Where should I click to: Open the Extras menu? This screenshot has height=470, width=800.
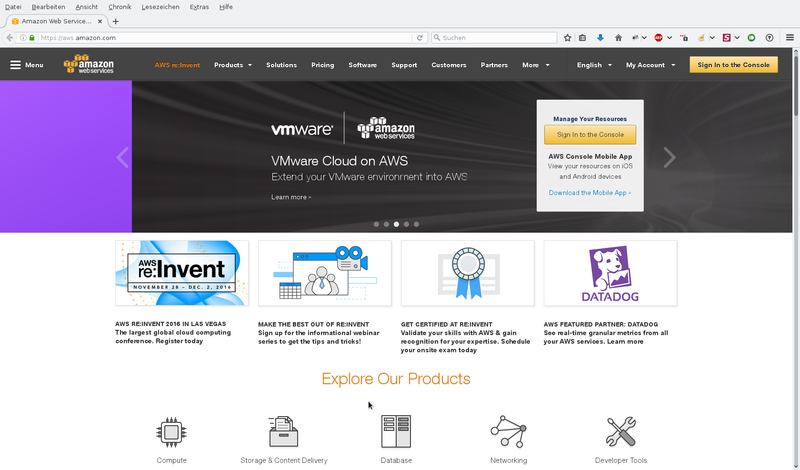[x=199, y=7]
